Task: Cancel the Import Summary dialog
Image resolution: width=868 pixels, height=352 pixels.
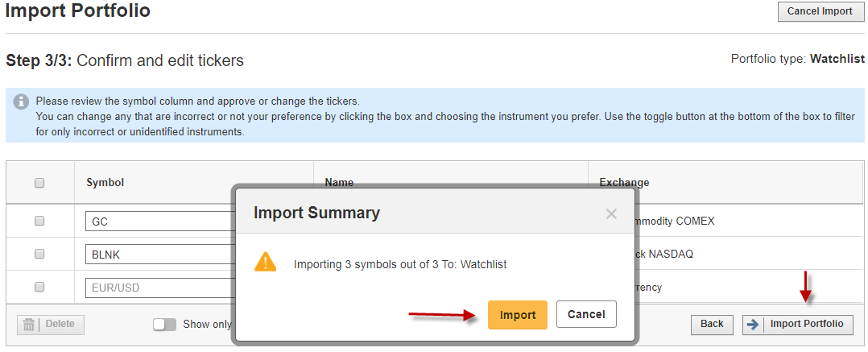Action: (586, 314)
